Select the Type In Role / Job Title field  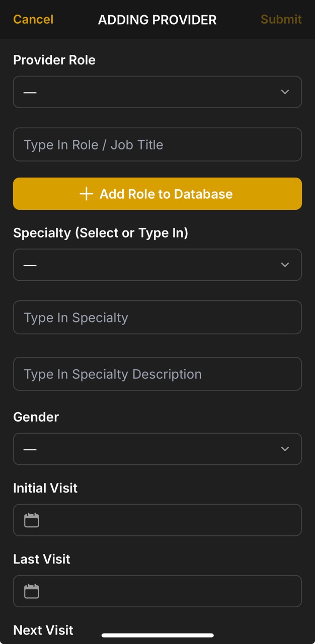click(x=157, y=144)
